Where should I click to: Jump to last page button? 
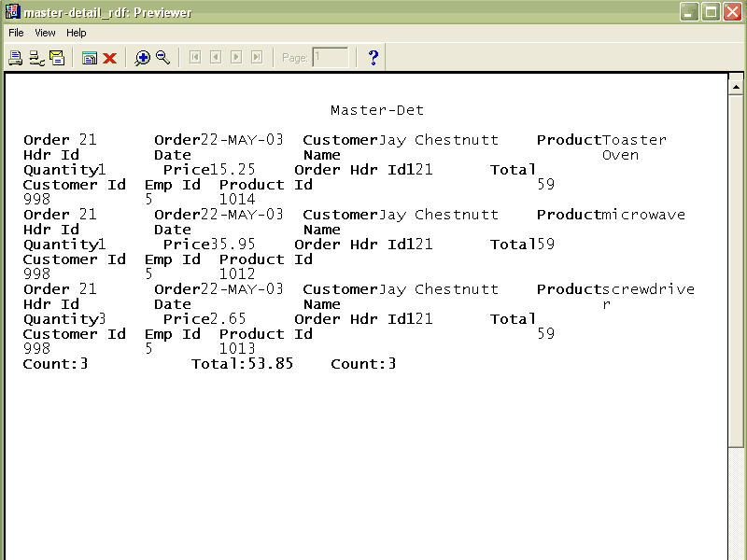[257, 58]
